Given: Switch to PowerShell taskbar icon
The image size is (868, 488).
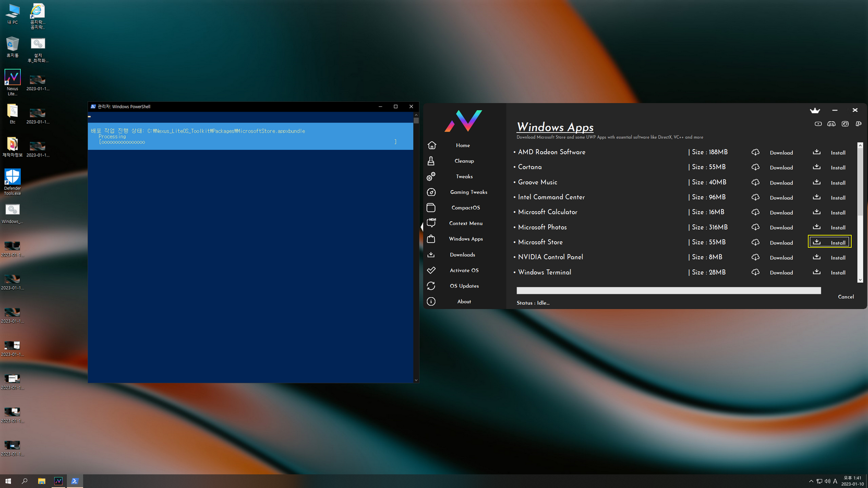Looking at the screenshot, I should [75, 481].
